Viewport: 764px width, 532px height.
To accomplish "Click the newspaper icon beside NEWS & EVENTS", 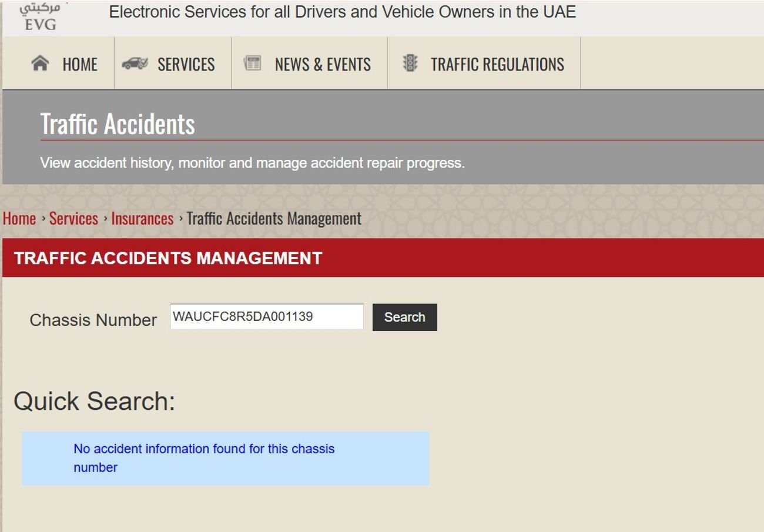I will tap(252, 63).
